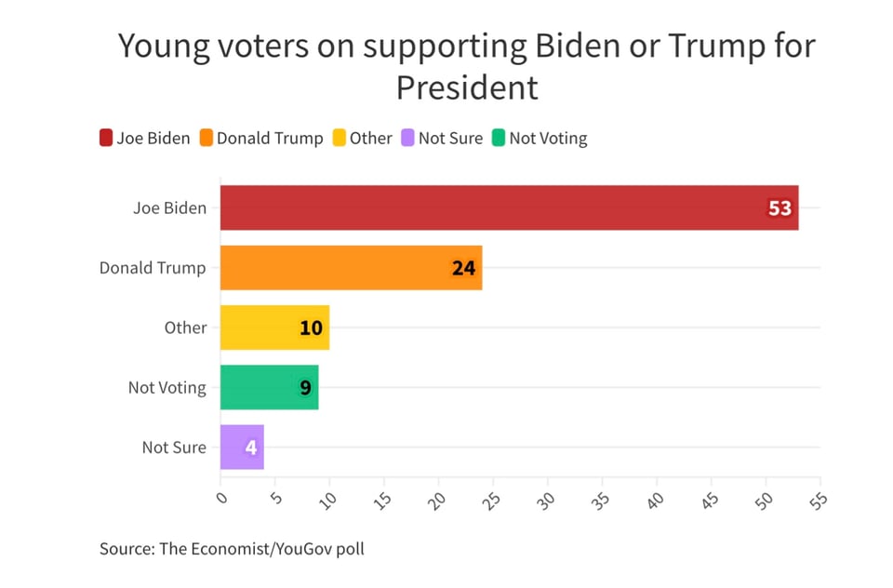The height and width of the screenshot is (588, 893).
Task: Click the red Joe Biden legend swatch
Action: tap(106, 139)
